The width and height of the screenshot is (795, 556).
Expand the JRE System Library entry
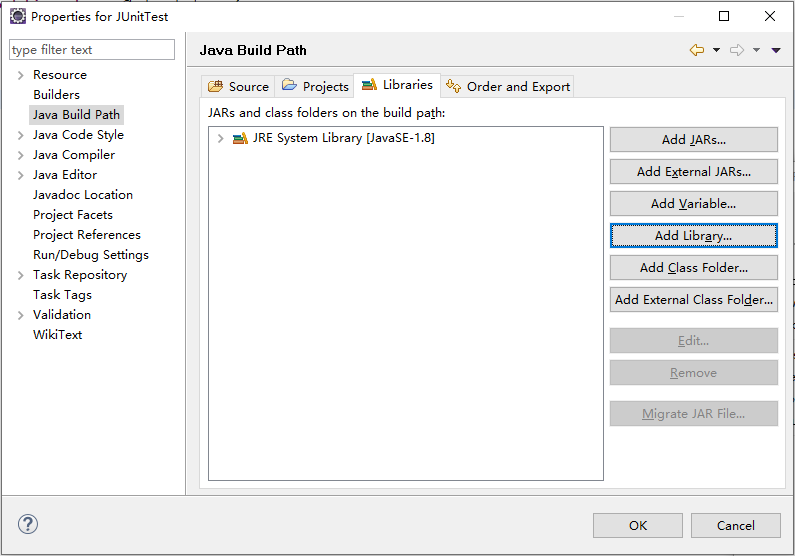221,138
